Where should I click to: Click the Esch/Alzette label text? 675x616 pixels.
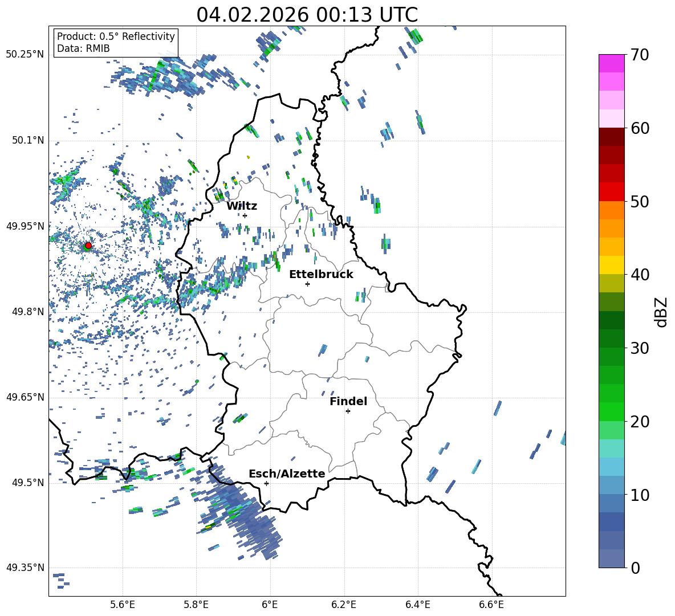point(287,474)
